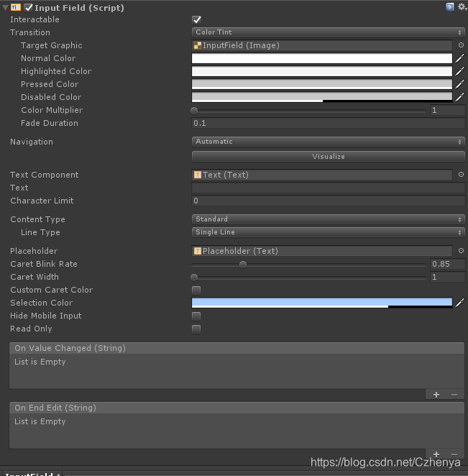The image size is (468, 476).
Task: Click the Content Type property label
Action: (37, 219)
